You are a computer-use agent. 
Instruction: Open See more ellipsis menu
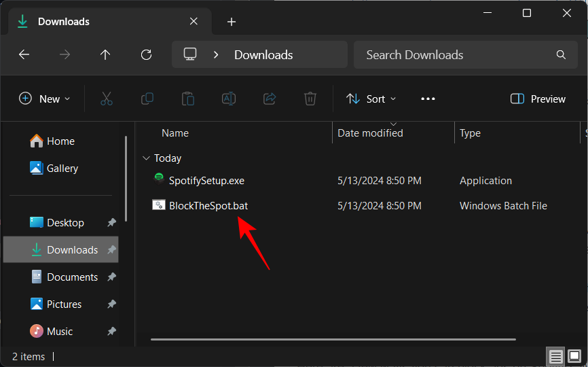(x=428, y=99)
